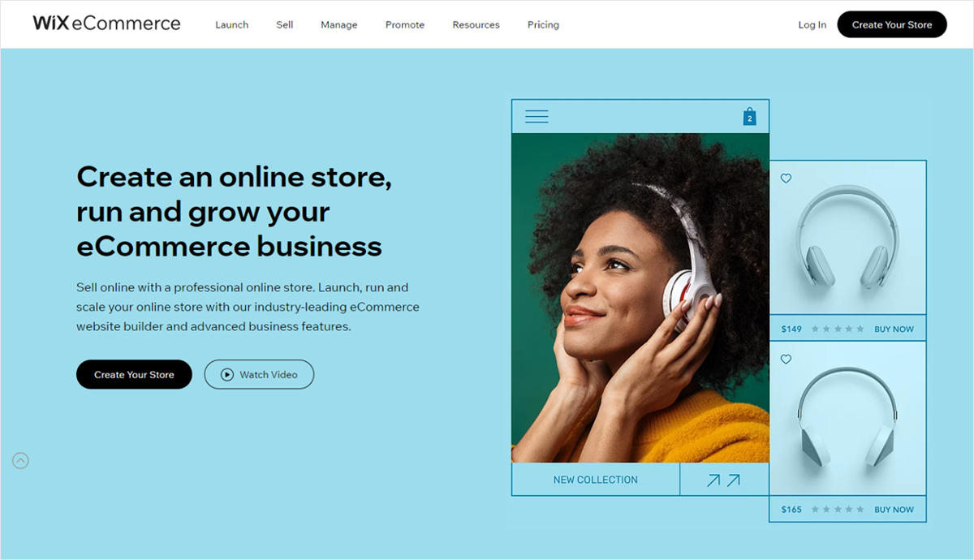This screenshot has height=560, width=974.
Task: Play the Watch Video button
Action: tap(259, 374)
